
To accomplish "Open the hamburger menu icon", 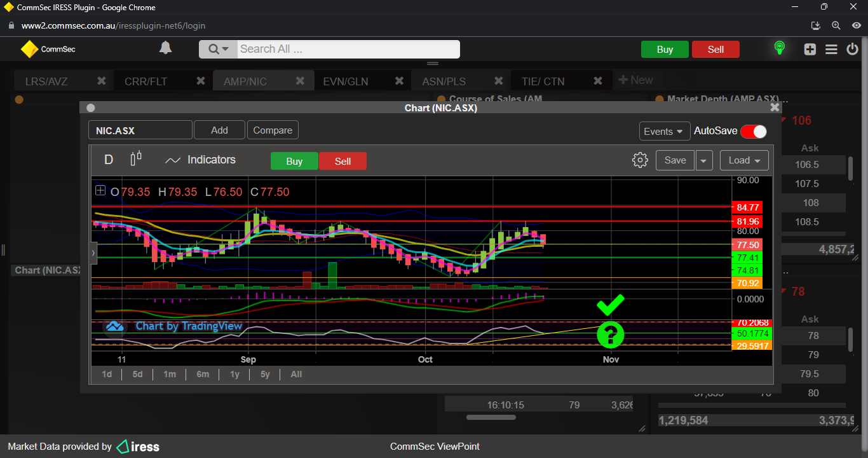I will click(831, 49).
